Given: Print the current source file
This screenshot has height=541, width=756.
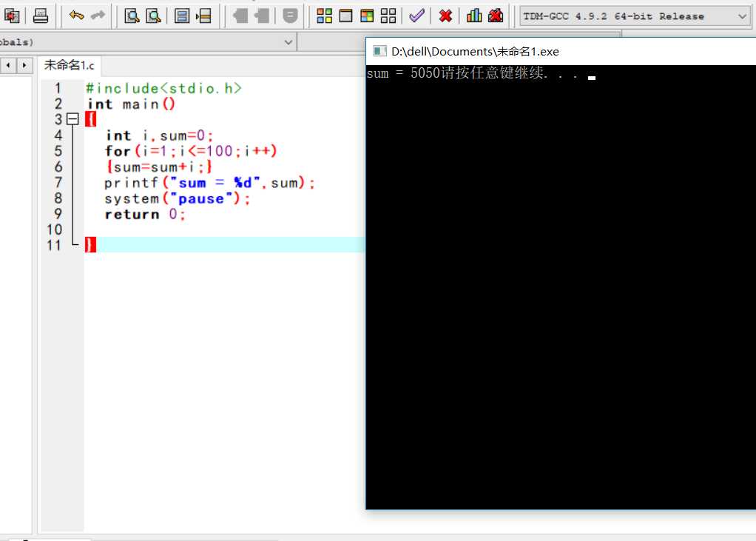Looking at the screenshot, I should [x=41, y=16].
